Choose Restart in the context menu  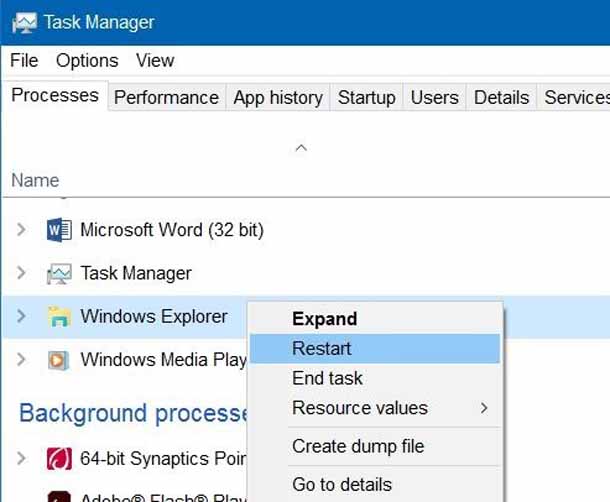click(x=375, y=348)
